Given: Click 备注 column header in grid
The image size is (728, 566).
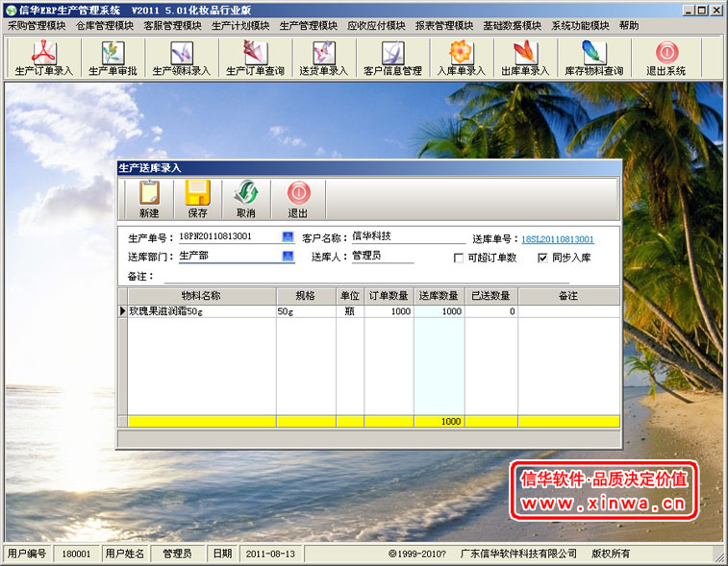Looking at the screenshot, I should pyautogui.click(x=568, y=296).
